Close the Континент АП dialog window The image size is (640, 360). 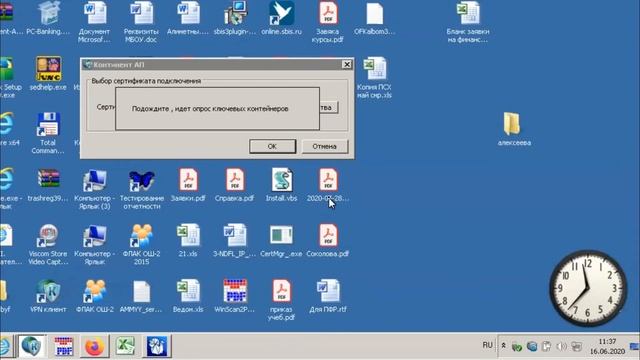pos(347,64)
